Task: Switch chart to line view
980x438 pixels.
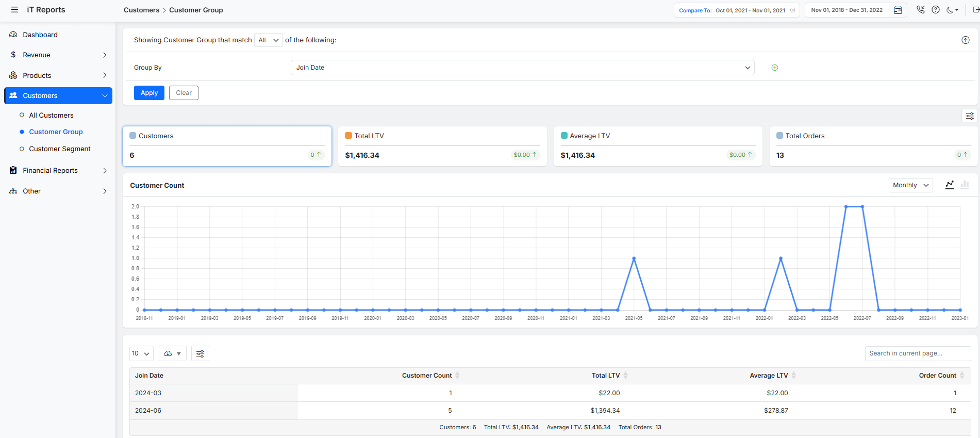Action: click(950, 185)
